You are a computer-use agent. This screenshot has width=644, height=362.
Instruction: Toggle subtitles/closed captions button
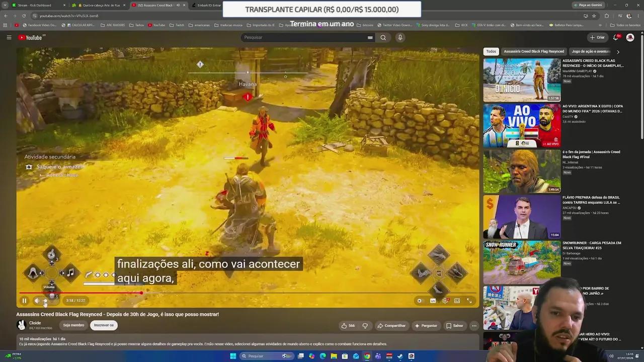point(433,301)
